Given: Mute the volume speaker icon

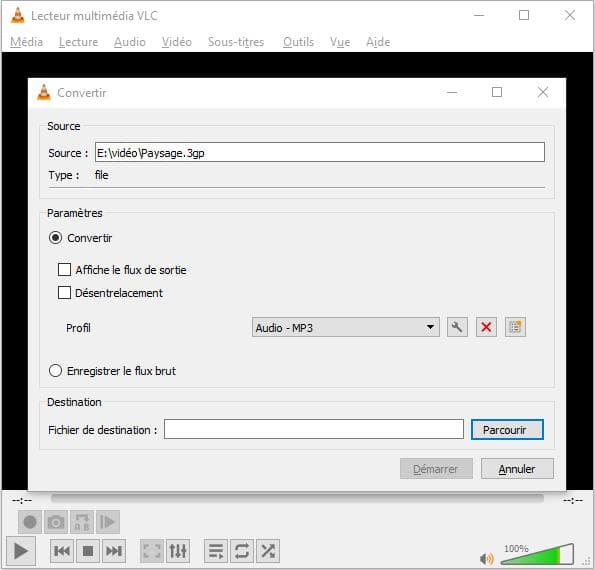Looking at the screenshot, I should point(486,558).
